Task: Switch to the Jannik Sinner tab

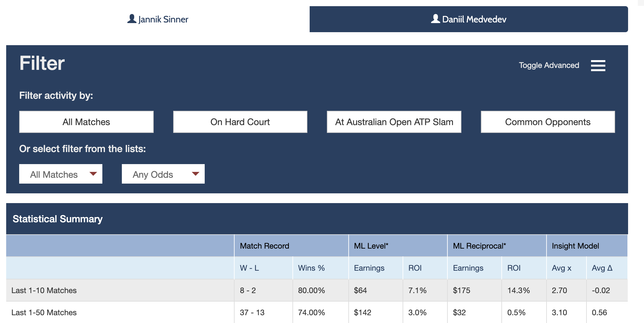Action: coord(158,19)
